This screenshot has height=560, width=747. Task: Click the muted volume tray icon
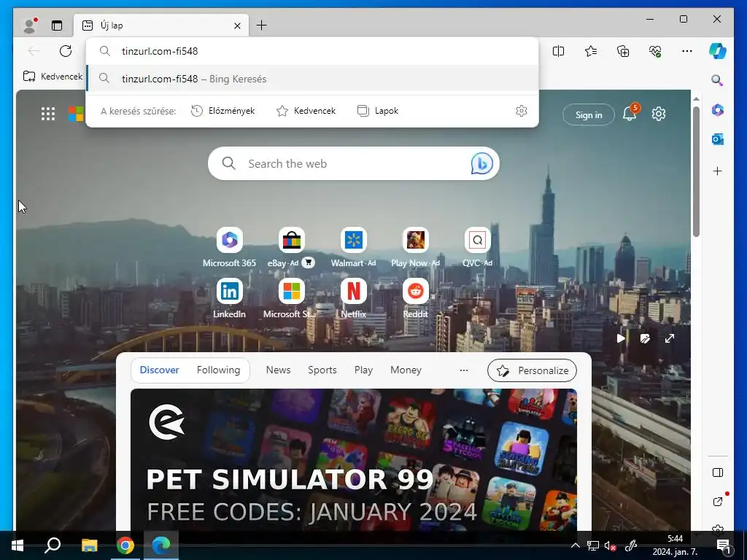click(x=611, y=546)
